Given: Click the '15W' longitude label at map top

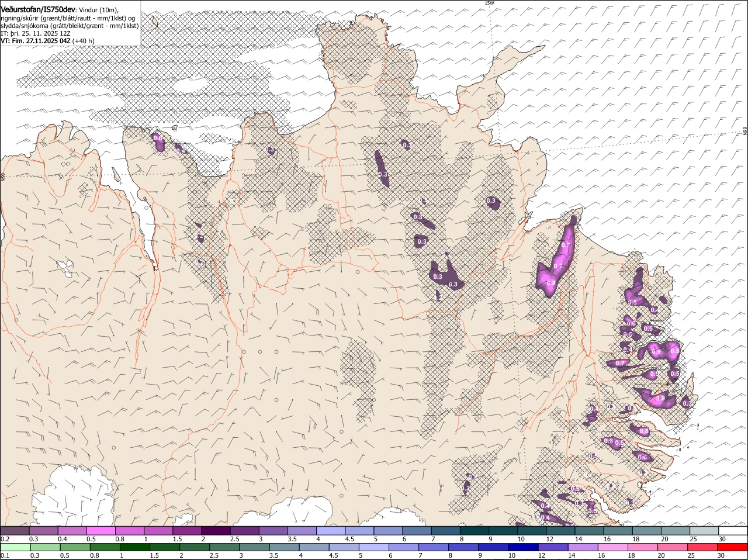Looking at the screenshot, I should click(x=489, y=3).
